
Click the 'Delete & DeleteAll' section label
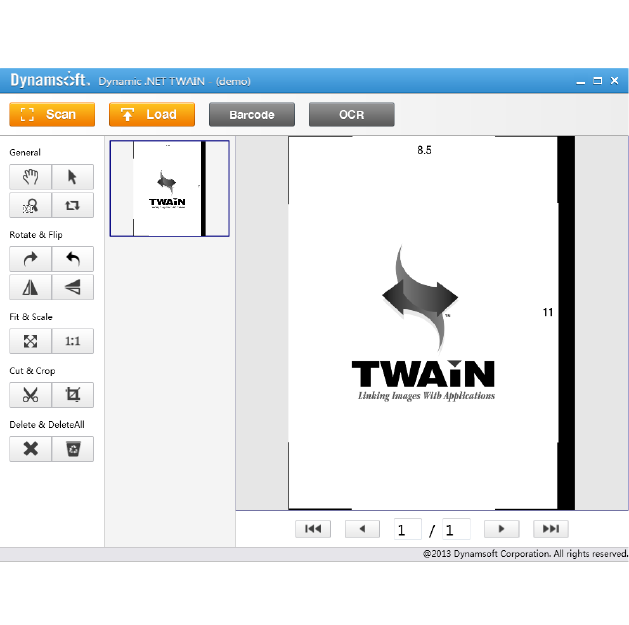[47, 424]
